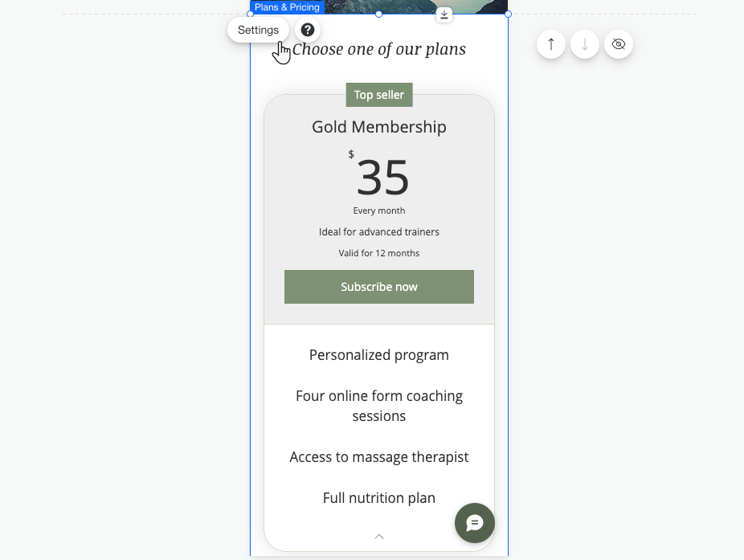This screenshot has width=744, height=560.
Task: Click the top-center selection handle of the section
Action: [x=378, y=12]
